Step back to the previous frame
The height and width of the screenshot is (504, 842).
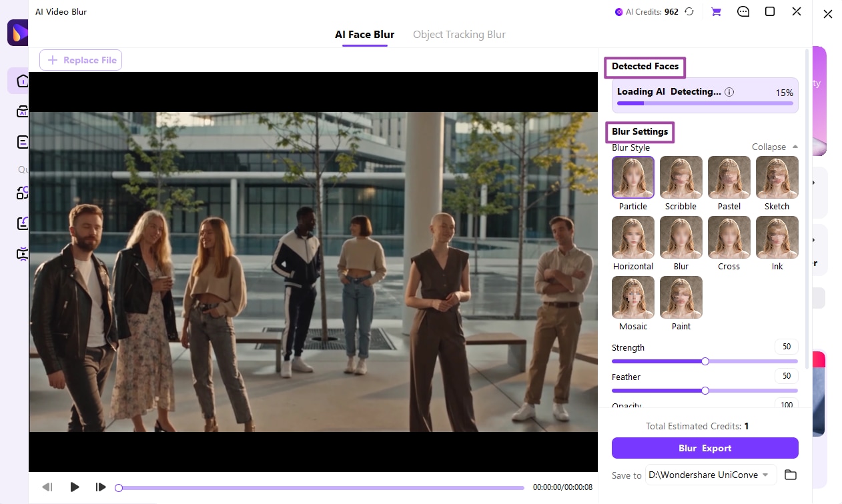pyautogui.click(x=47, y=487)
